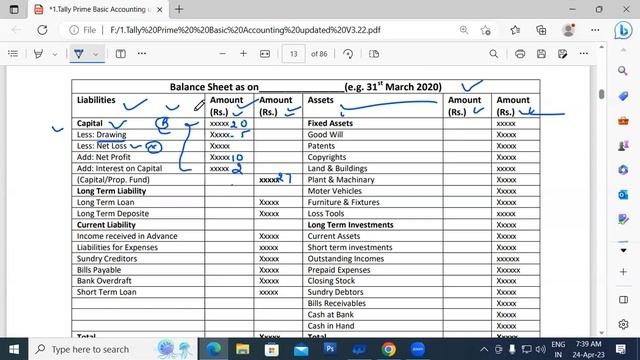Click the Type here to search box

pos(113,349)
